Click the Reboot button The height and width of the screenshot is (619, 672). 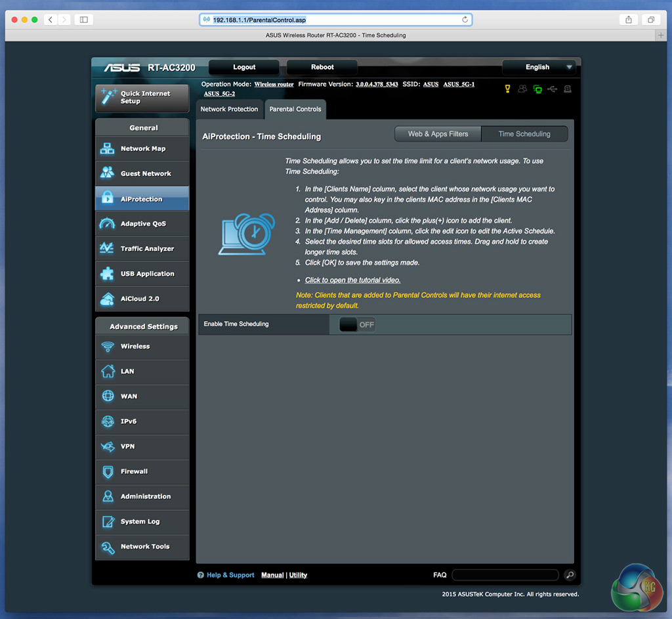tap(322, 67)
